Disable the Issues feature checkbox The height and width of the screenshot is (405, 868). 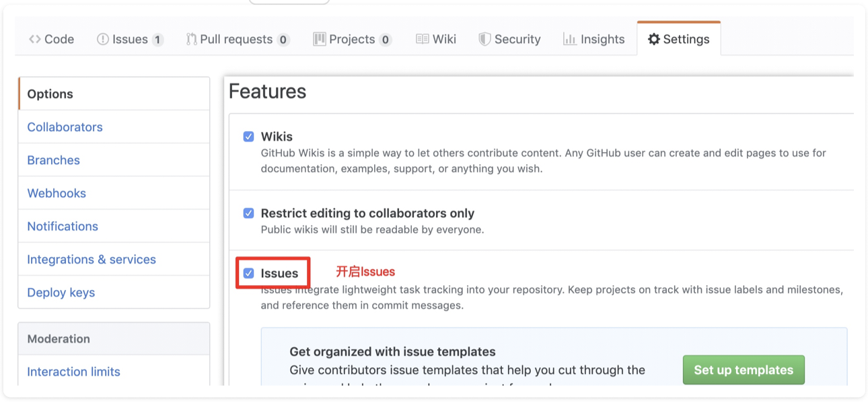(x=249, y=273)
